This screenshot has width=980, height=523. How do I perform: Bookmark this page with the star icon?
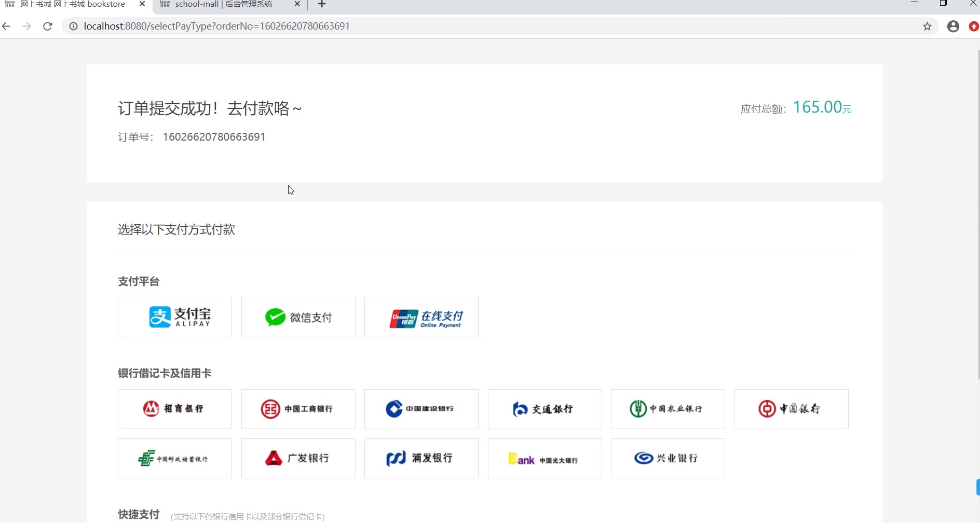[x=927, y=26]
